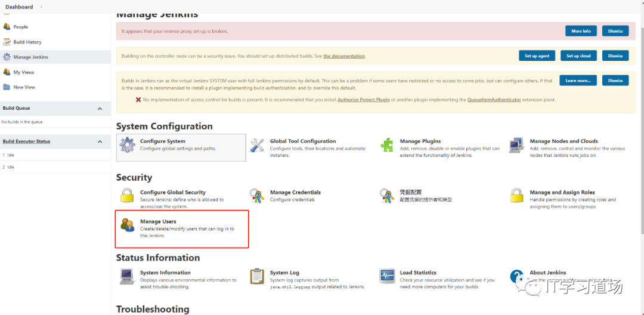Open the System Information title link
The width and height of the screenshot is (644, 315).
165,272
